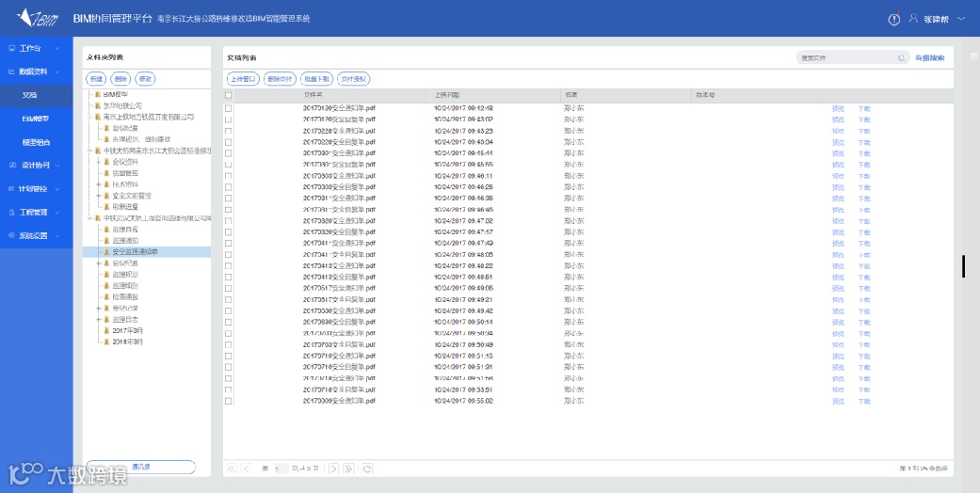Click the 版本号 column header
This screenshot has width=980, height=493.
705,96
